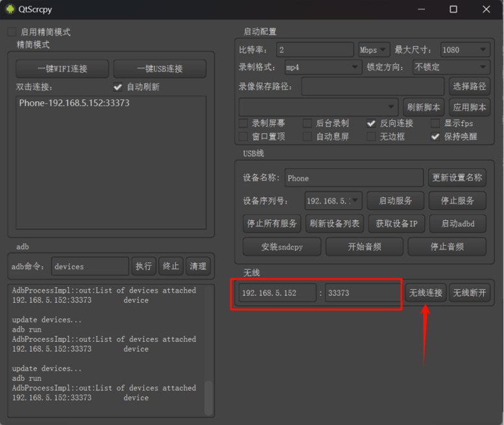The height and width of the screenshot is (425, 504).
Task: Enable 窗口置顶 checkbox
Action: tap(243, 137)
